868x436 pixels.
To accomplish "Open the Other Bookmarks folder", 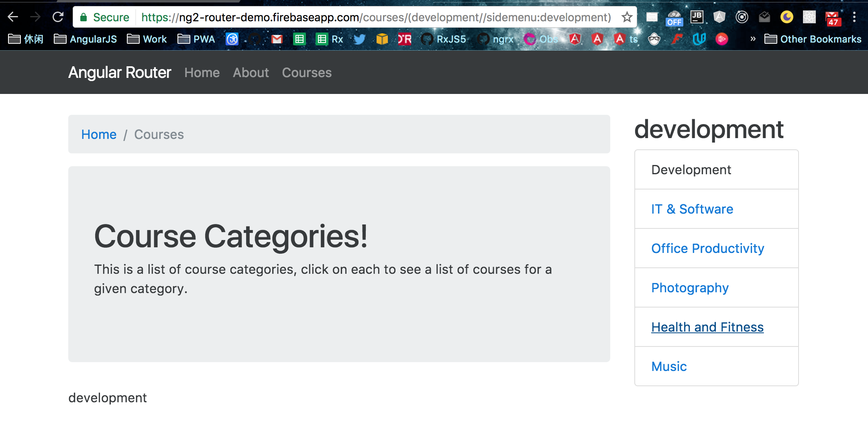I will point(813,39).
